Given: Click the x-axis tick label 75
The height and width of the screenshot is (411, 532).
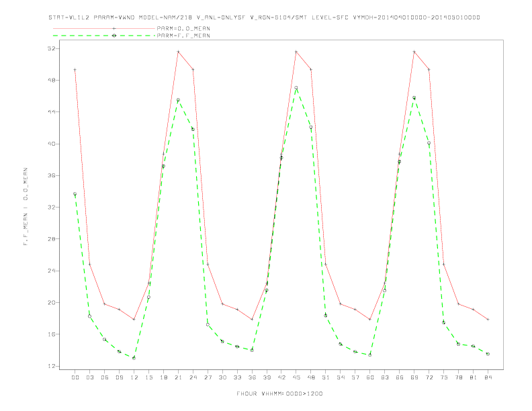Looking at the screenshot, I should (x=444, y=377).
